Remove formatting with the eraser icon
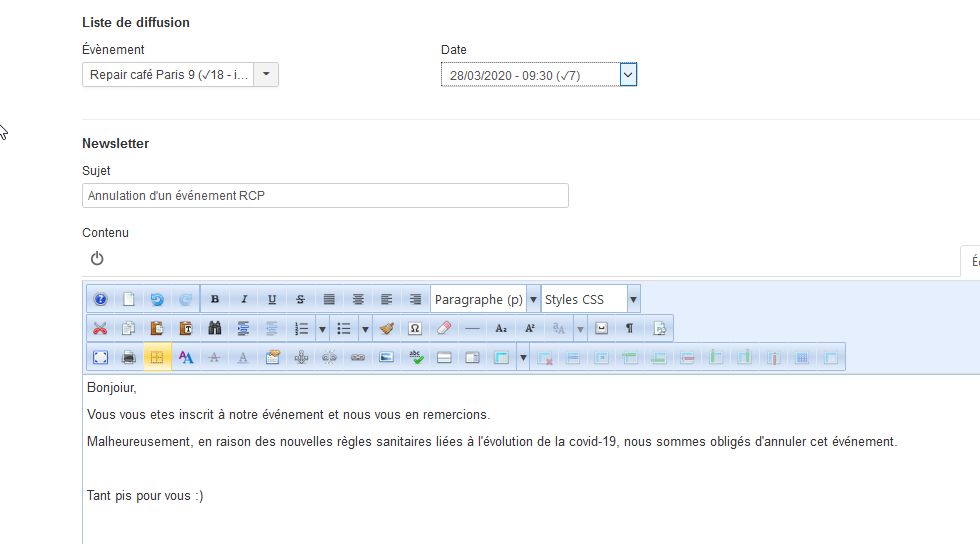The height and width of the screenshot is (544, 980). click(444, 328)
